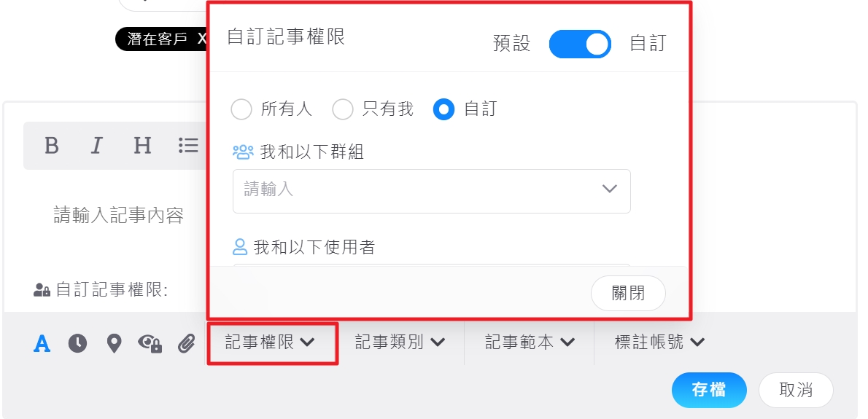Click the 存檔 save button

tap(709, 390)
